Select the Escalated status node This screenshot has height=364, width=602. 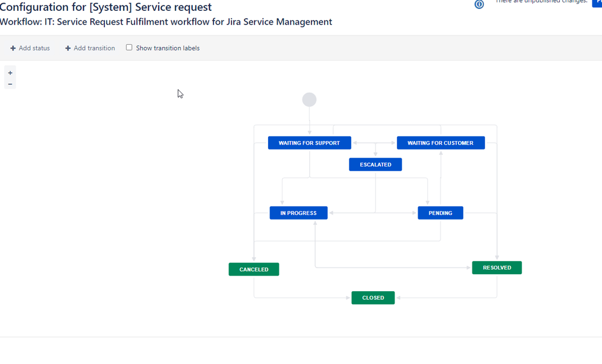point(375,165)
